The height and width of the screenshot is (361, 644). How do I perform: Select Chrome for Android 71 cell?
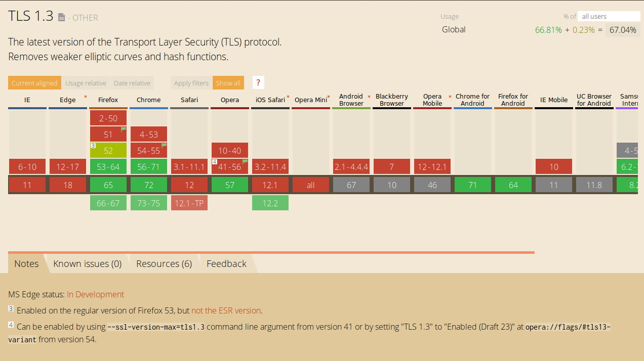click(x=473, y=185)
